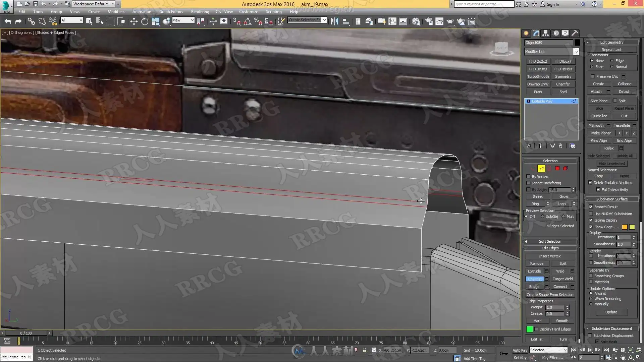The height and width of the screenshot is (362, 644).
Task: Enable Ignore Backfacing checkbox
Action: (529, 183)
